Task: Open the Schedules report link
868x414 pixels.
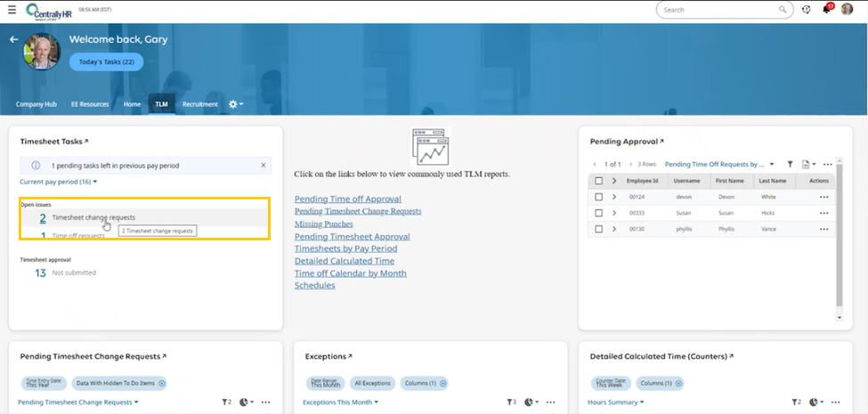Action: [x=314, y=286]
